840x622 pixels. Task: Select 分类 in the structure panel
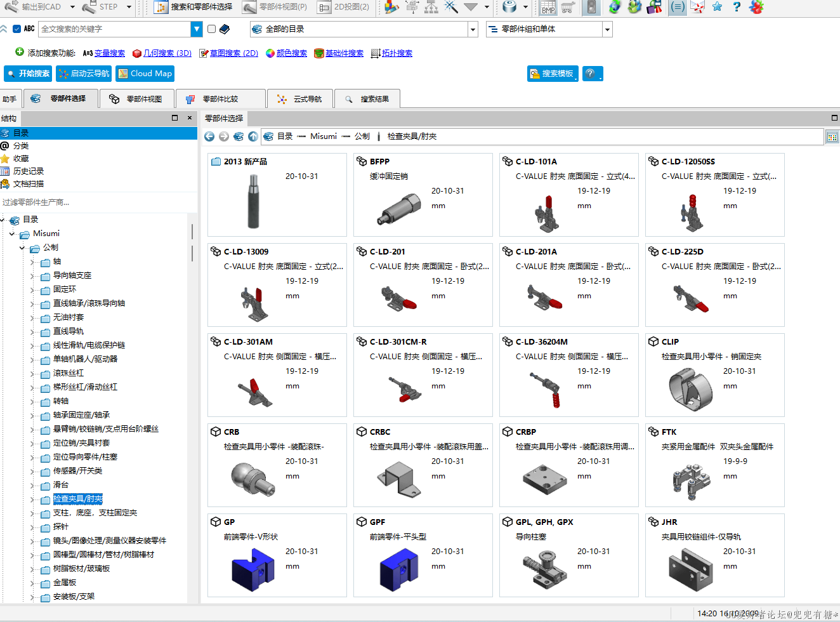(x=21, y=146)
